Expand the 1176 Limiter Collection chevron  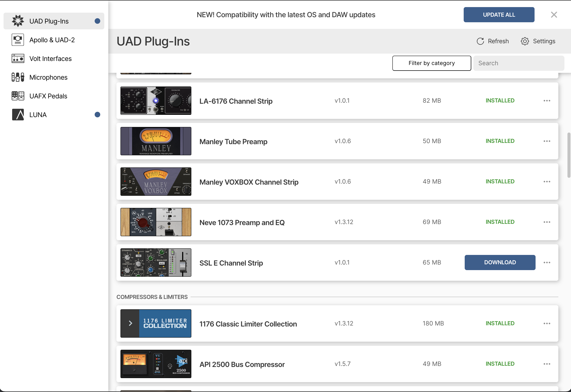130,323
